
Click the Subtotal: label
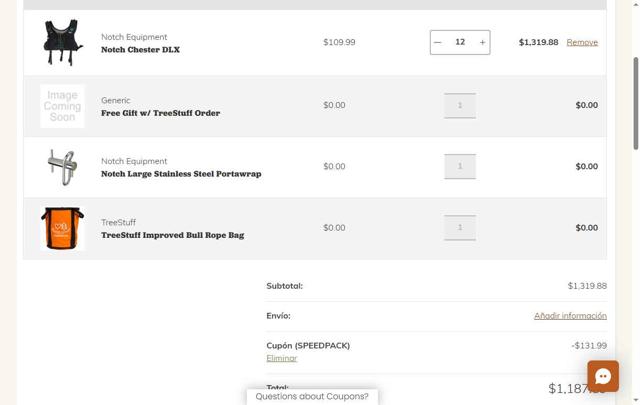pyautogui.click(x=284, y=286)
